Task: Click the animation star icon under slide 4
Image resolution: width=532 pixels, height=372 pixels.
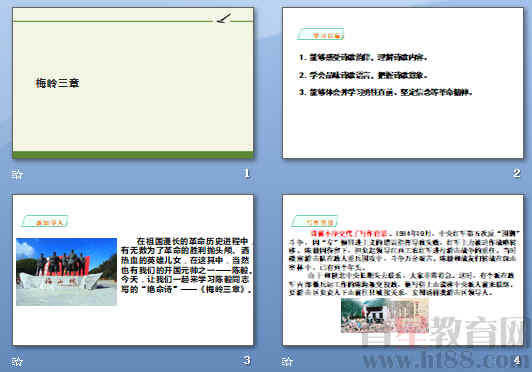Action: [x=287, y=361]
